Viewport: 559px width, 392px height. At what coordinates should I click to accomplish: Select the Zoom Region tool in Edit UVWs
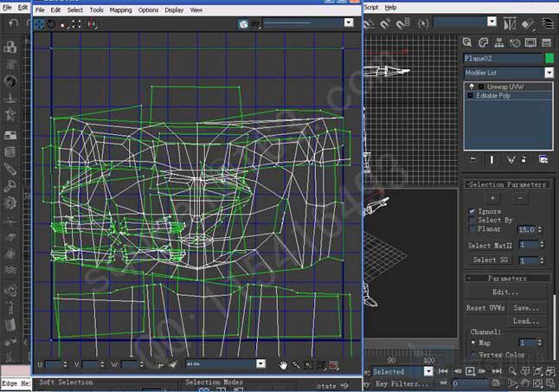[308, 365]
